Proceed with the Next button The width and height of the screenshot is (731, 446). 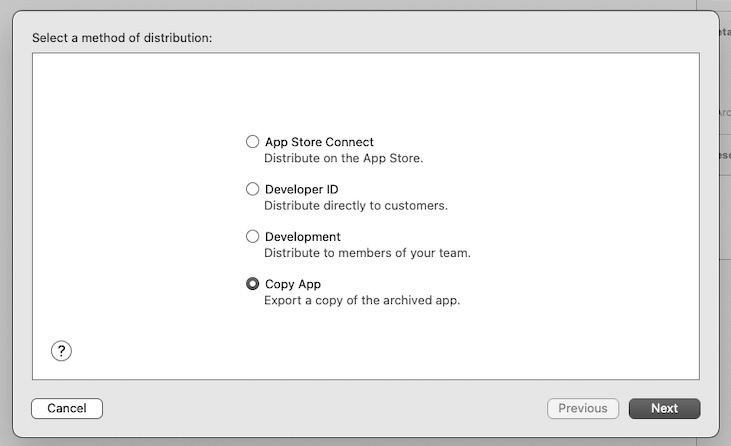tap(664, 408)
